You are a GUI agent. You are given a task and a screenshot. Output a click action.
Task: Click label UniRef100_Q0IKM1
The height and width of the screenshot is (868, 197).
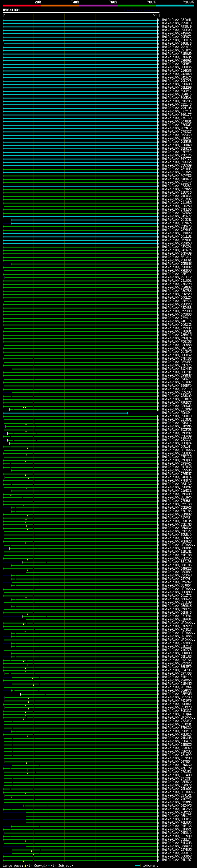tap(176, 220)
